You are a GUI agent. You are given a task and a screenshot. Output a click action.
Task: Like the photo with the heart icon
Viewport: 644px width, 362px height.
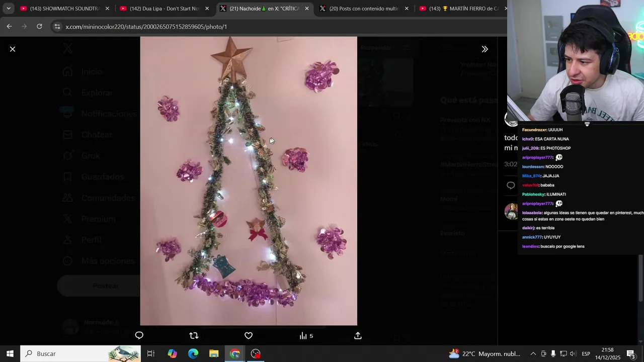click(249, 335)
